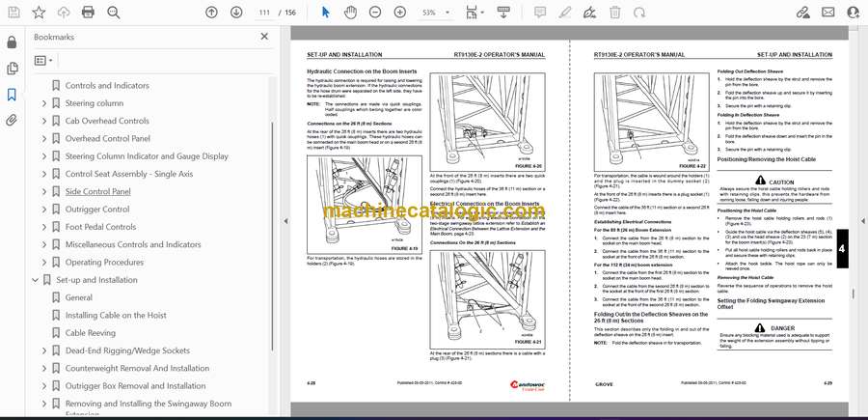Click the Steering column bookmark text
The height and width of the screenshot is (420, 868).
point(95,103)
